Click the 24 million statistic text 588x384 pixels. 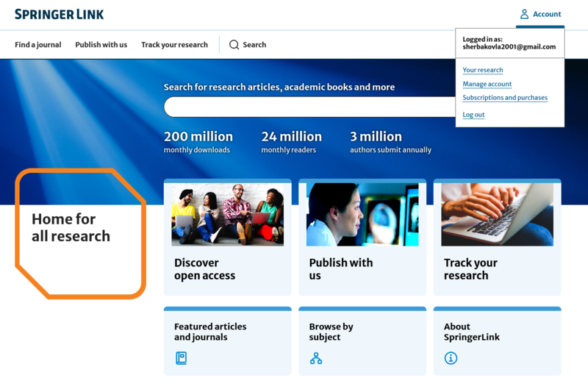pyautogui.click(x=291, y=136)
